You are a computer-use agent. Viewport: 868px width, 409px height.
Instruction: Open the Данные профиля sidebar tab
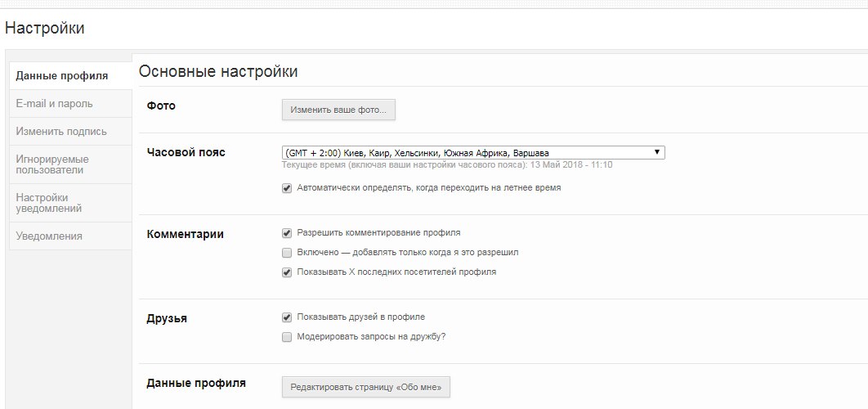tap(62, 76)
